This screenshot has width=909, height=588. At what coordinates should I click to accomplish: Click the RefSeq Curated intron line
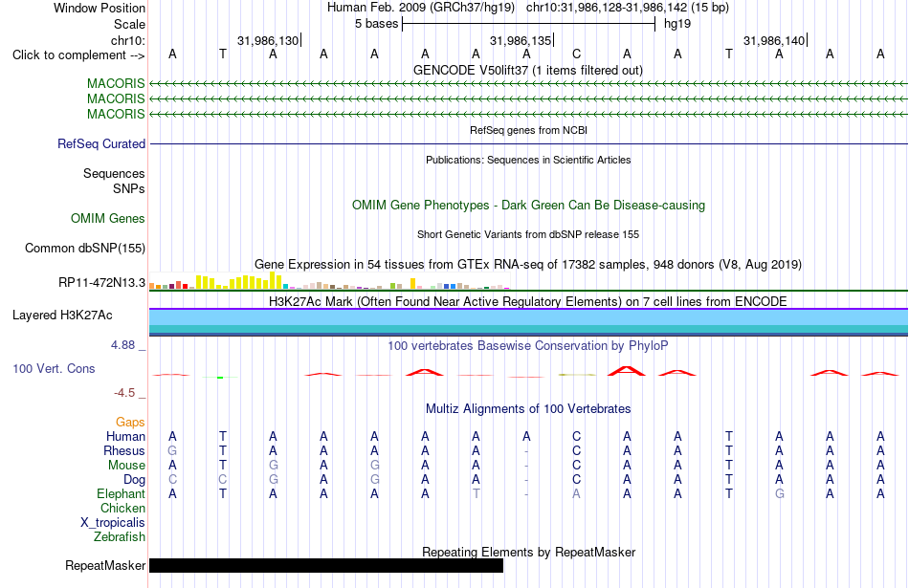tap(529, 143)
